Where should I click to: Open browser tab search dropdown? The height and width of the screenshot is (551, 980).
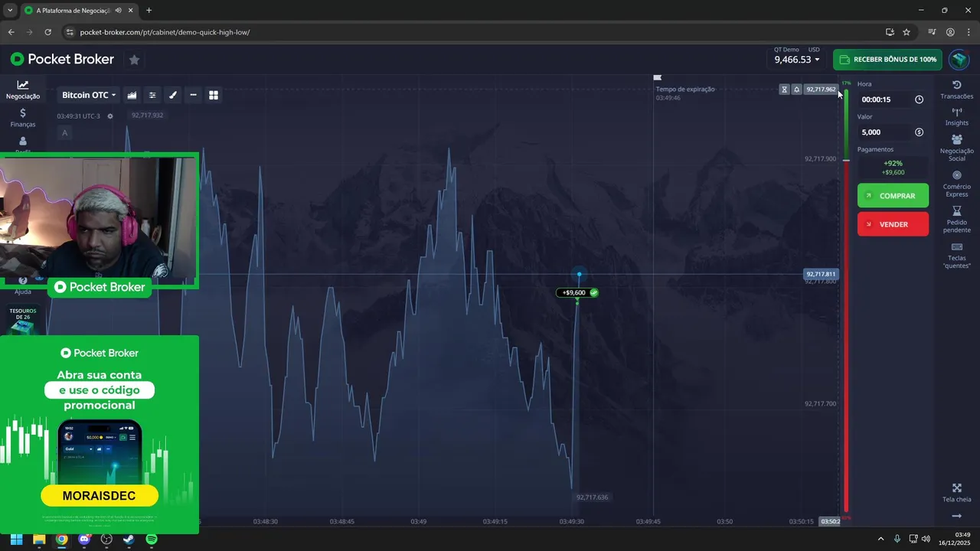tap(9, 11)
